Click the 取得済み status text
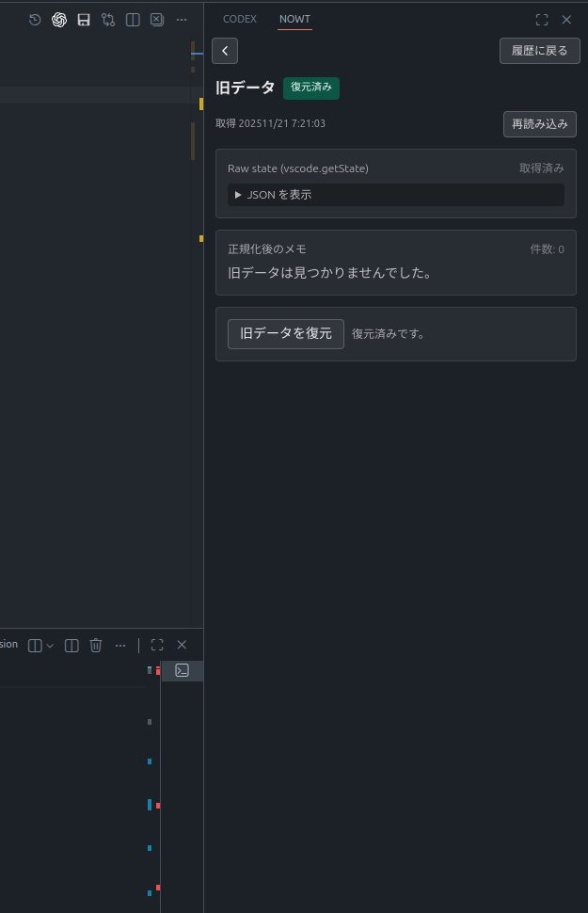Viewport: 588px width, 913px height. [x=541, y=168]
